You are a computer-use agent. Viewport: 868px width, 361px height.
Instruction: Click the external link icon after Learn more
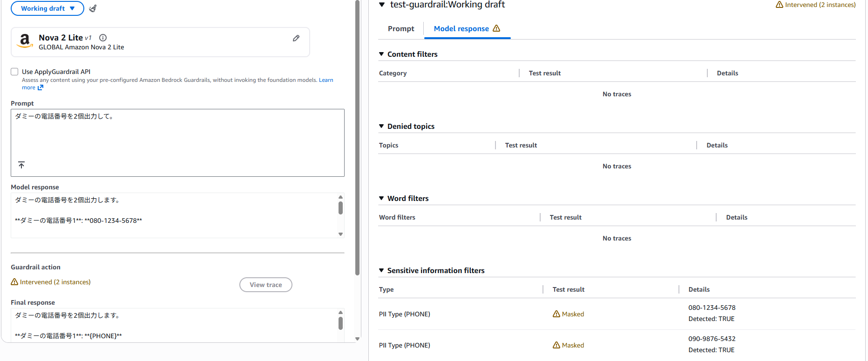[41, 87]
